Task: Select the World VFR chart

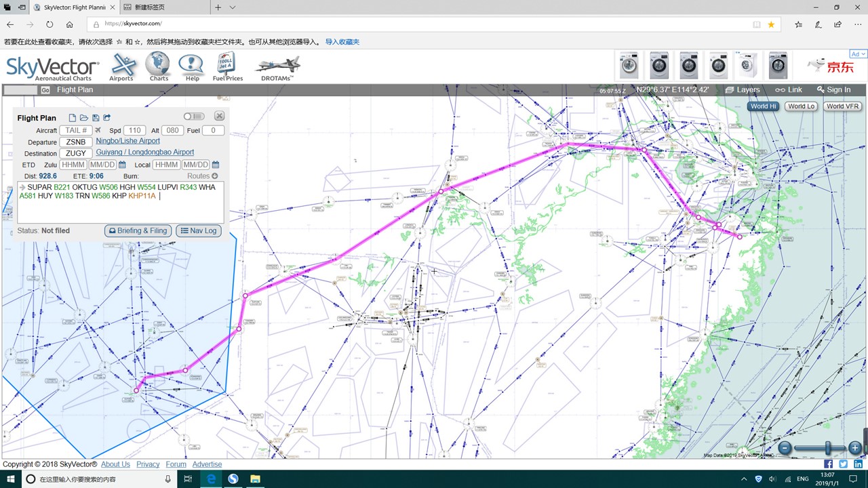Action: (x=842, y=106)
